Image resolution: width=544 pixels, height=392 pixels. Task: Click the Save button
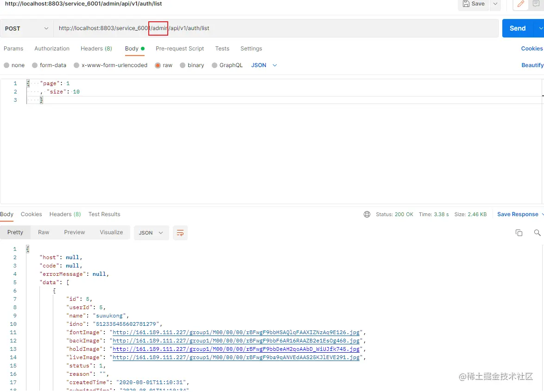coord(474,4)
